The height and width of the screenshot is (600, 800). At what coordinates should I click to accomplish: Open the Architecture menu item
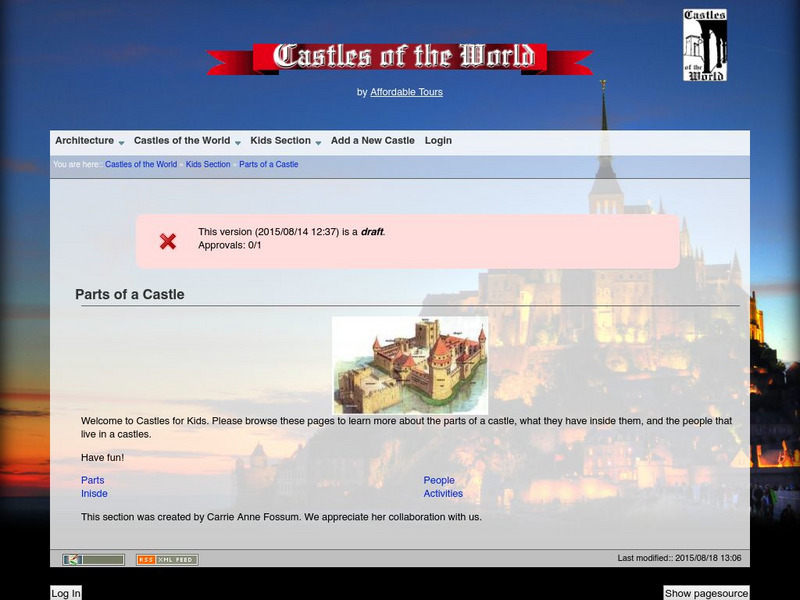[x=85, y=140]
